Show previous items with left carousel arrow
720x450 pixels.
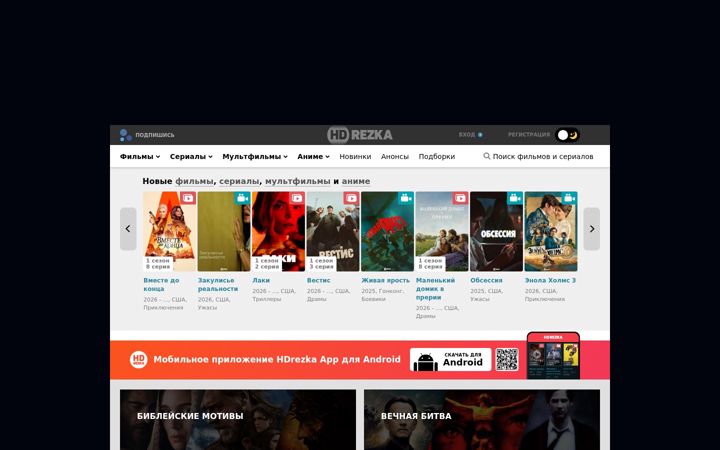tap(128, 229)
